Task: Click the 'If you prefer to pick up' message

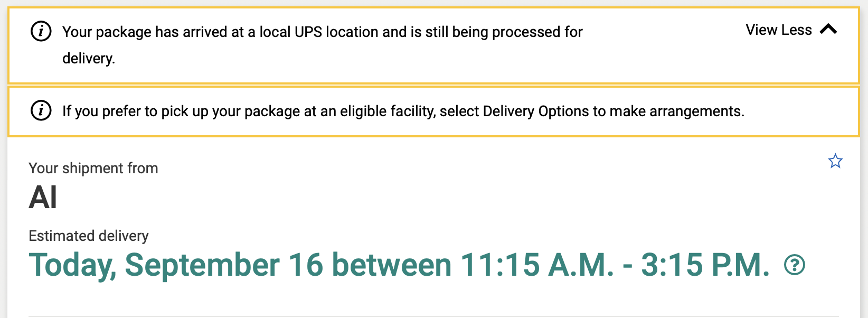Action: 403,111
